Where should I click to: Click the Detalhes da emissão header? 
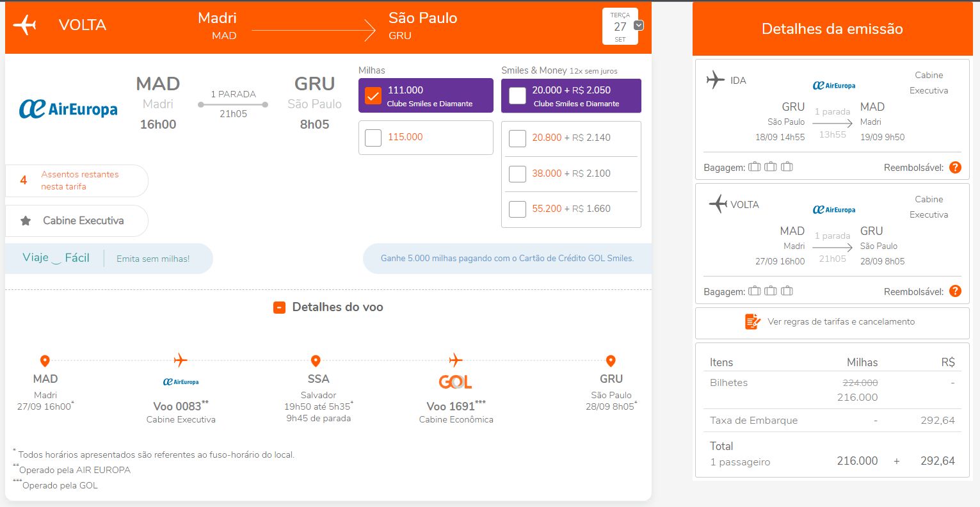pos(832,29)
